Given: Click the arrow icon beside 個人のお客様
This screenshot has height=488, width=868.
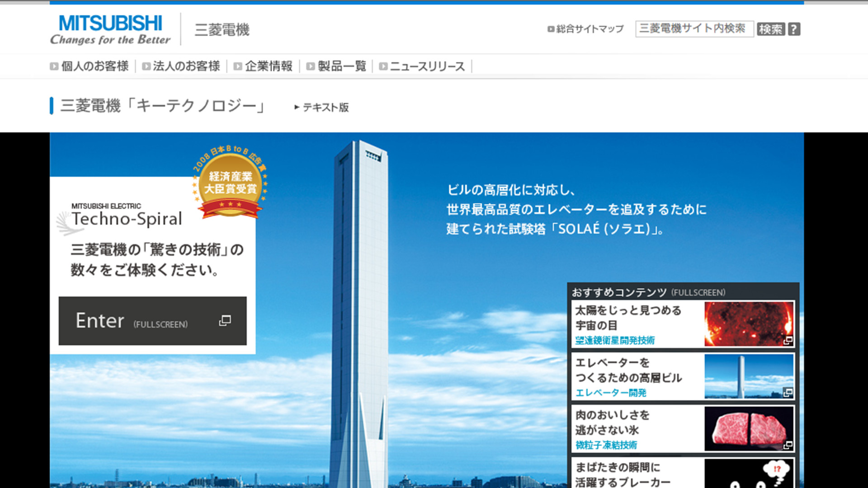Looking at the screenshot, I should (54, 66).
